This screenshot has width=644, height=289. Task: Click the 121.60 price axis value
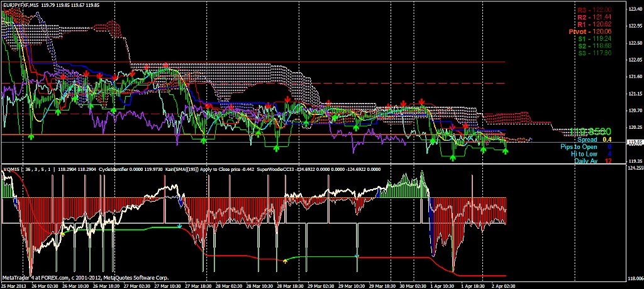coord(635,77)
